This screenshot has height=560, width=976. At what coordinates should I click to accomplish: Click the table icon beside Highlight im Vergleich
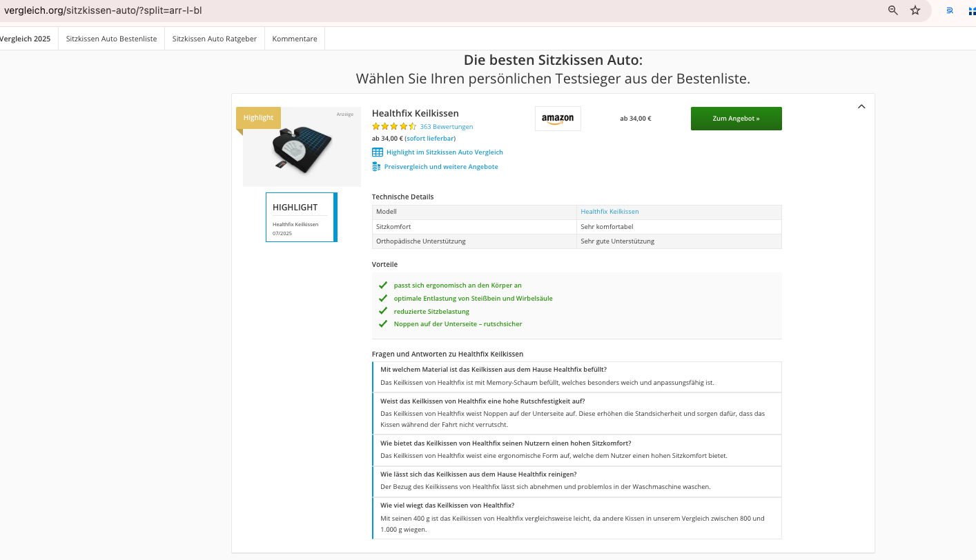tap(378, 152)
